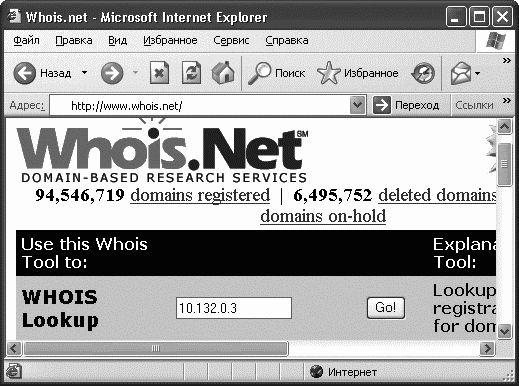Viewport: 519px width, 386px height.
Task: Click the WHOIS Lookup label
Action: (60, 308)
